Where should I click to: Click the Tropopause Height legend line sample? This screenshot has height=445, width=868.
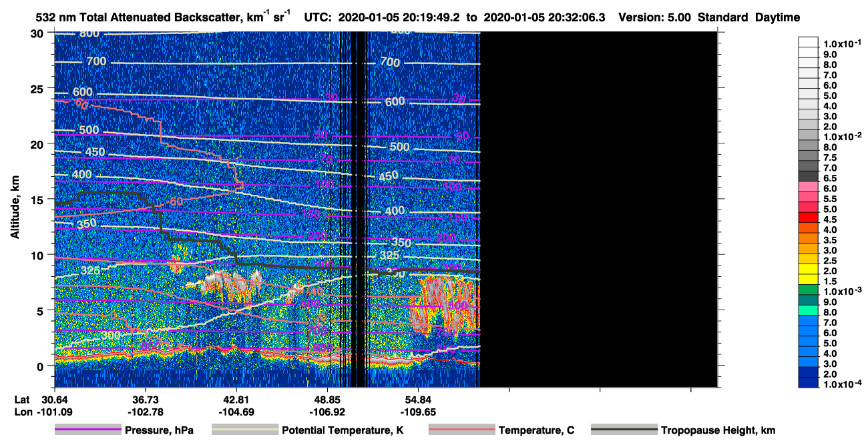[x=624, y=430]
